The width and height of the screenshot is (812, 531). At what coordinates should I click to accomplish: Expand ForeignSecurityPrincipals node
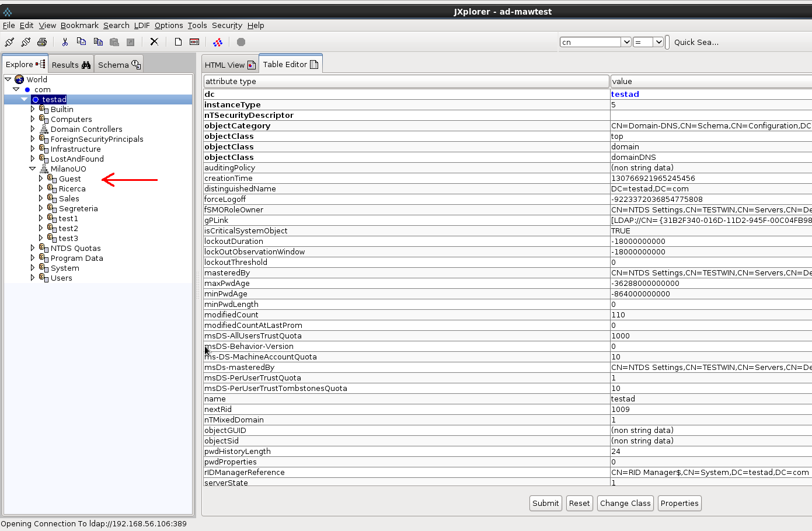33,139
